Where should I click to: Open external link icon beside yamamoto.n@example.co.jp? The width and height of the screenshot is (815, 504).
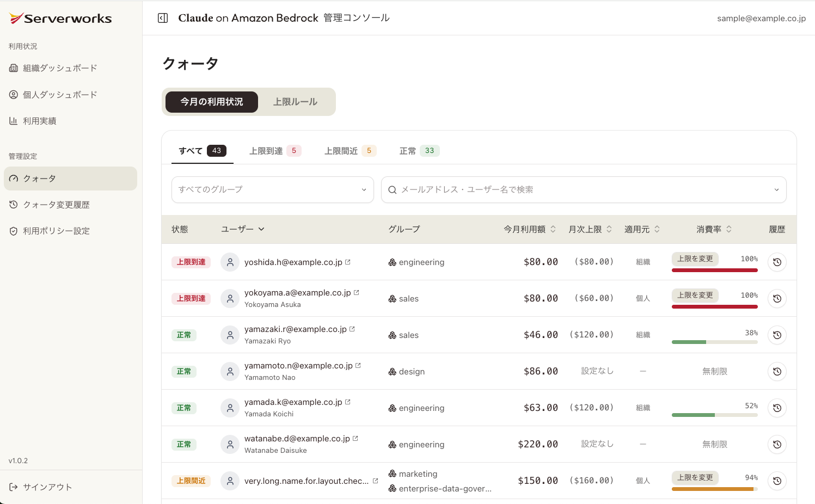click(x=358, y=365)
